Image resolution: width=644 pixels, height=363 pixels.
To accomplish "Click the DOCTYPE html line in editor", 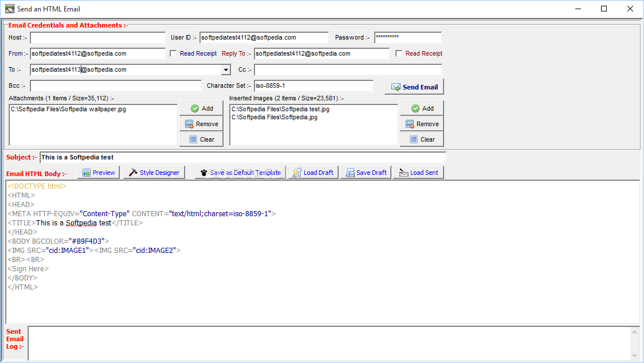I will (37, 186).
